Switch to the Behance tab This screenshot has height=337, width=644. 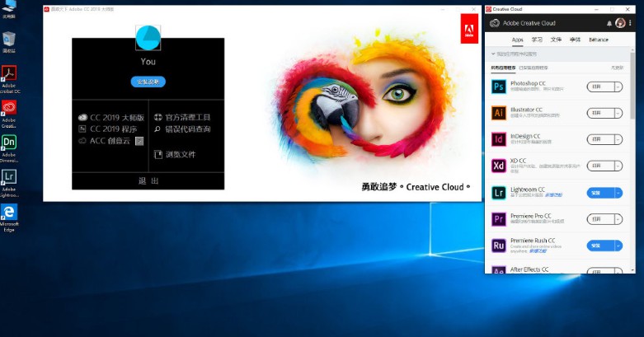(x=599, y=40)
